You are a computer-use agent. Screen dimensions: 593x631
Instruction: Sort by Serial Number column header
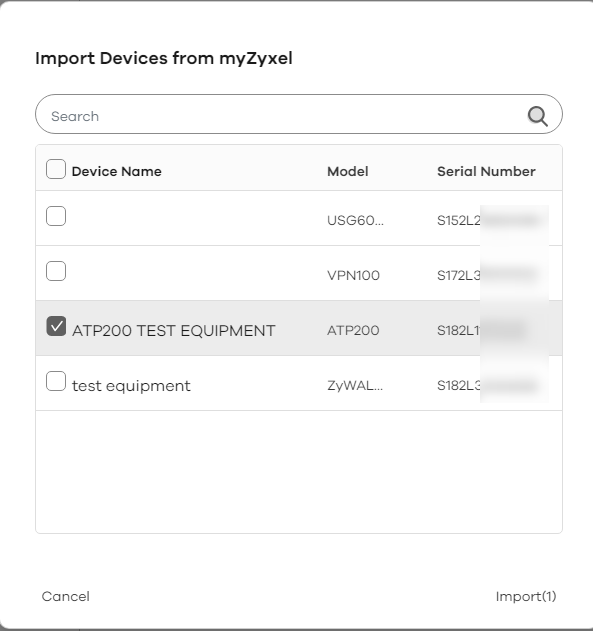coord(486,171)
